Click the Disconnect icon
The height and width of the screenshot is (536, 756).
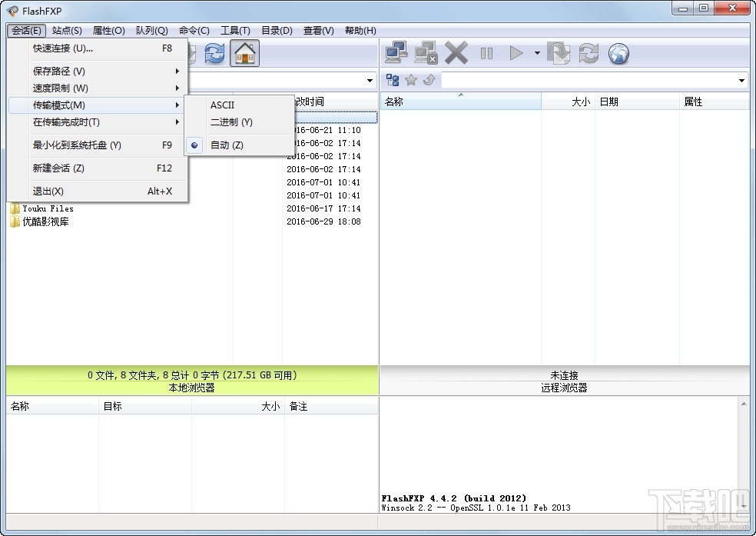[x=425, y=52]
